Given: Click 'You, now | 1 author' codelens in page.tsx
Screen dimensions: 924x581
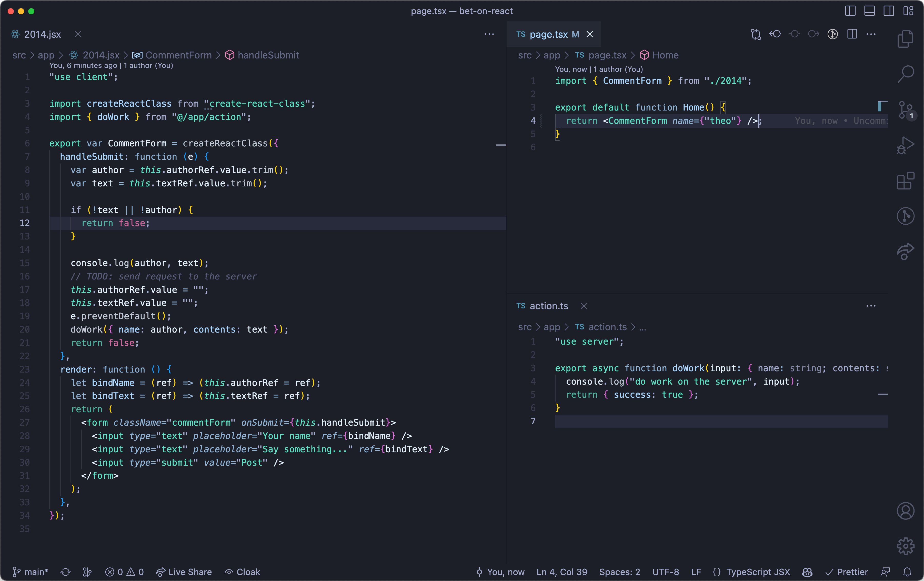Looking at the screenshot, I should [599, 69].
